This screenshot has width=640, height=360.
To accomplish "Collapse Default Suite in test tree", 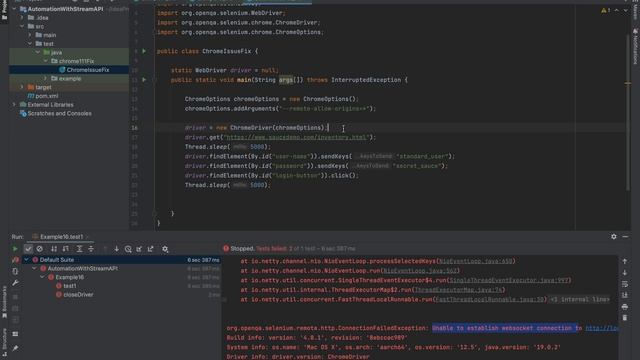I will 27,260.
